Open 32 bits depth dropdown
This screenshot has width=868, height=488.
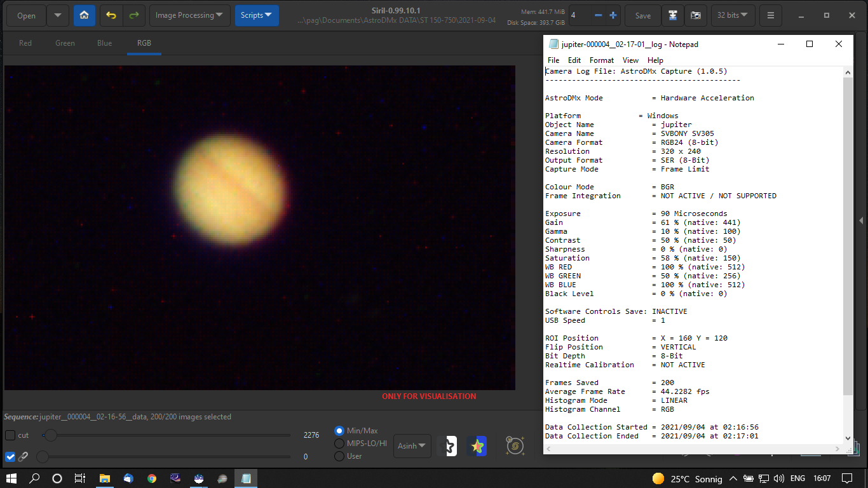733,15
